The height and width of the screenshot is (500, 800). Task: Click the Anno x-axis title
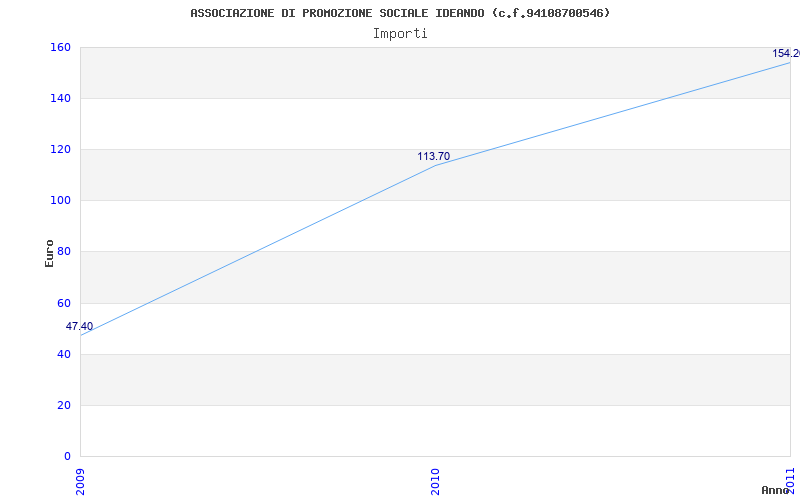click(x=776, y=490)
